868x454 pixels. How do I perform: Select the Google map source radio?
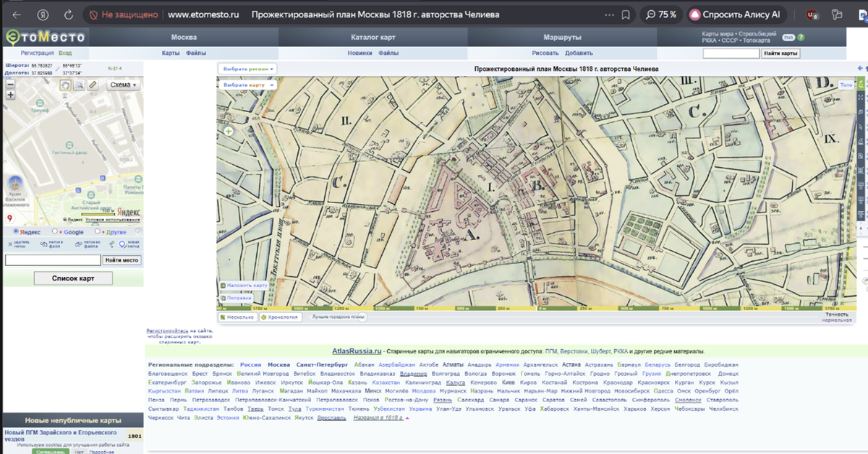[56, 232]
